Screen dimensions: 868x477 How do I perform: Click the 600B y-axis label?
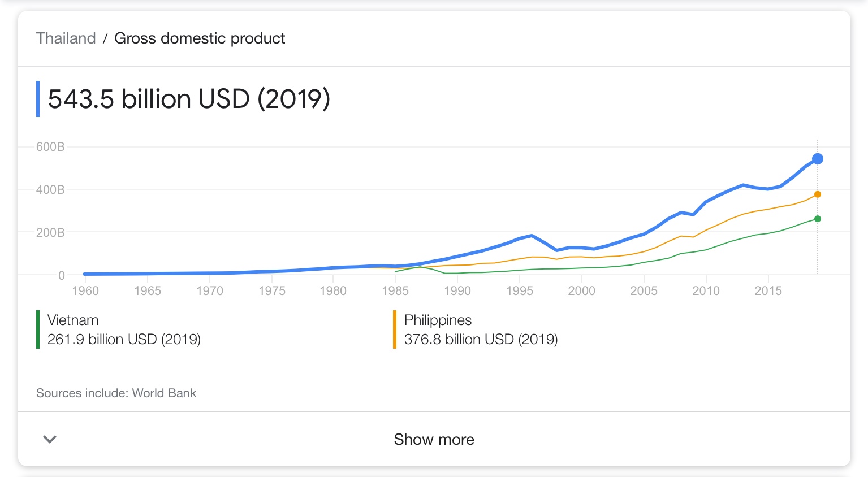pyautogui.click(x=50, y=147)
